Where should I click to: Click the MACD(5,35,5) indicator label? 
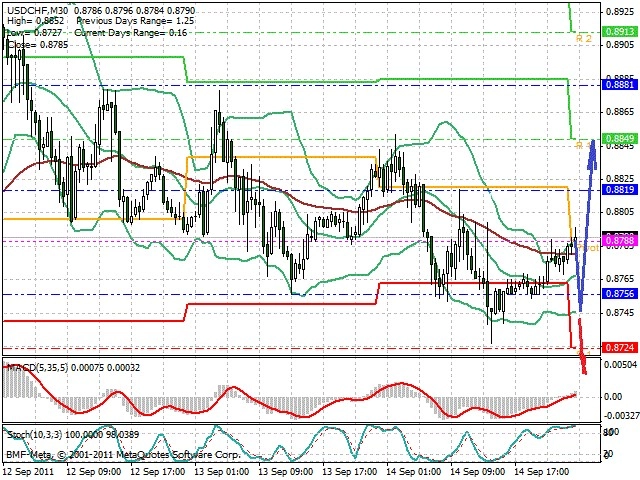38,368
